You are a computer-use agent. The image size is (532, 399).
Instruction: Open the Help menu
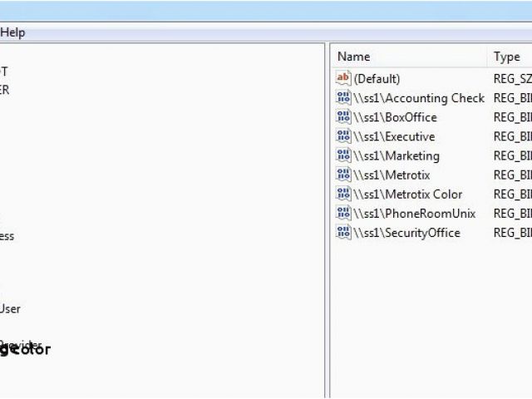coord(12,32)
